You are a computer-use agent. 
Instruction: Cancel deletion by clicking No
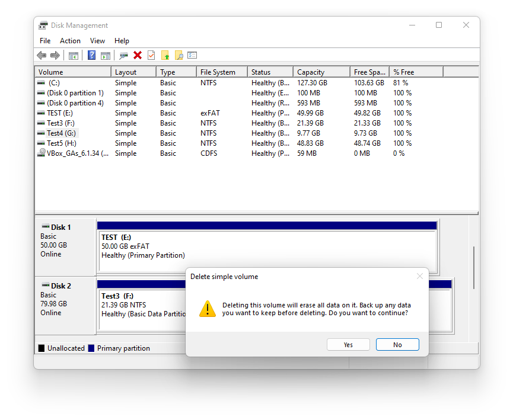397,344
